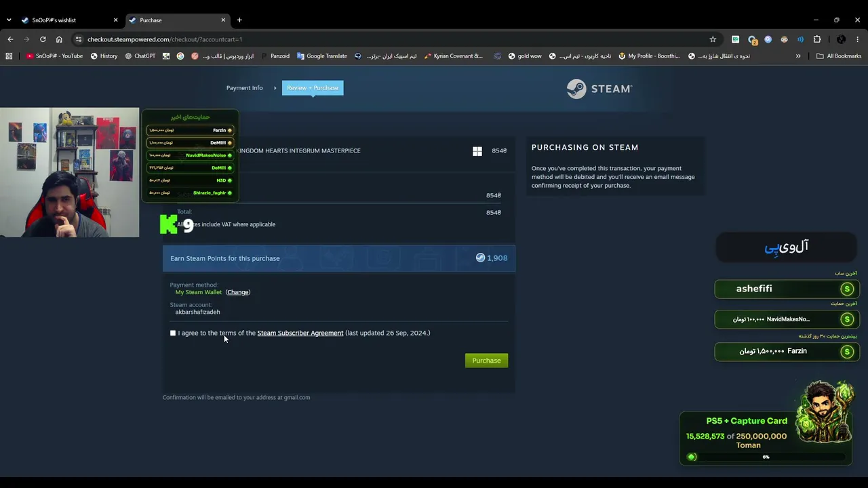The image size is (868, 488).
Task: Open the icon-only bookmark before gold wow
Action: (498, 56)
